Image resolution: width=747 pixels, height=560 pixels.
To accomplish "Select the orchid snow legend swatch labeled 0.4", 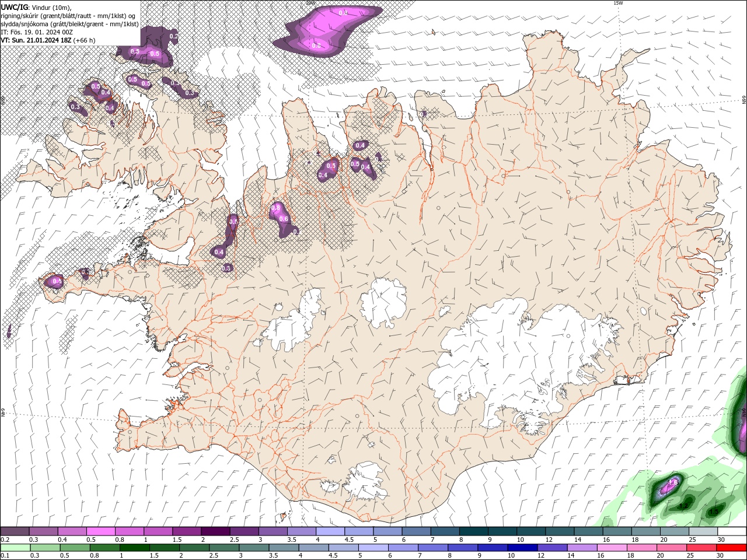I will click(72, 531).
